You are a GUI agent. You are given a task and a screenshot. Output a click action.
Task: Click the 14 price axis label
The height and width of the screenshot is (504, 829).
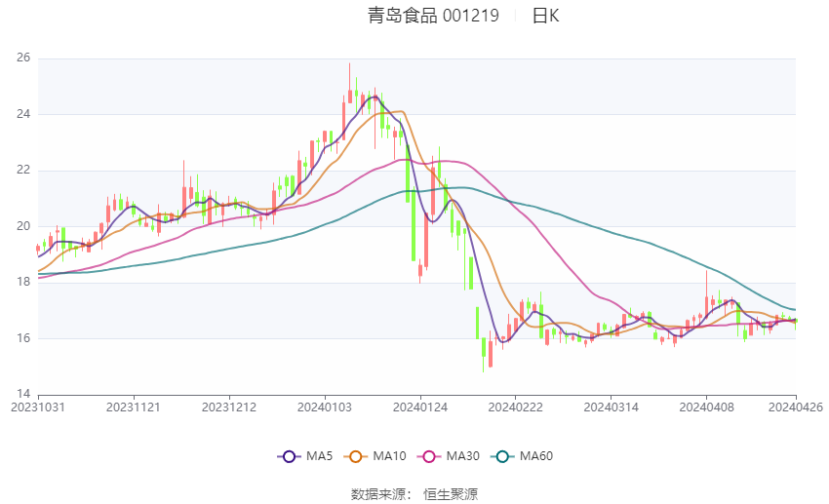pos(23,394)
